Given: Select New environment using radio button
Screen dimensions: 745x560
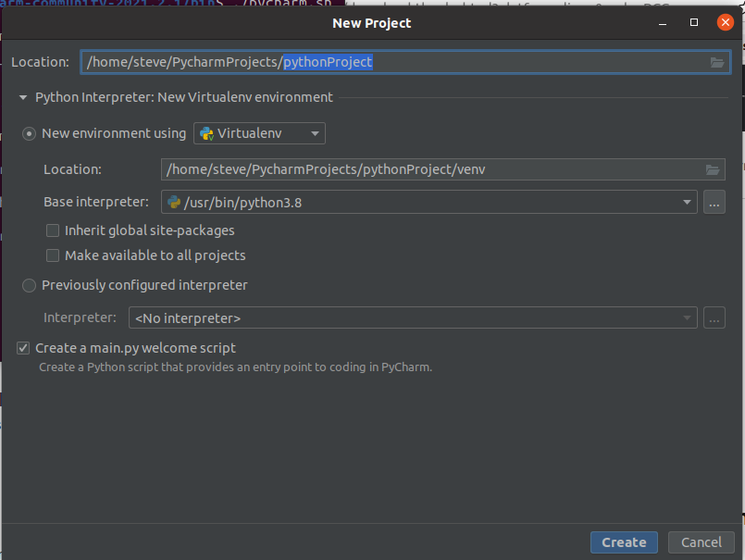Looking at the screenshot, I should point(29,134).
